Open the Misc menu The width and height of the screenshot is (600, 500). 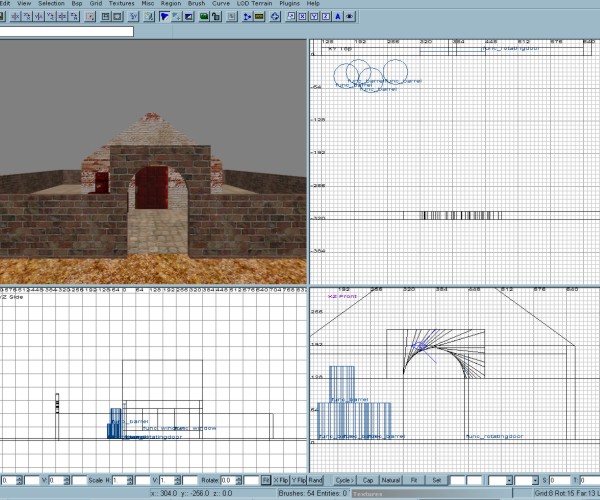(148, 3)
